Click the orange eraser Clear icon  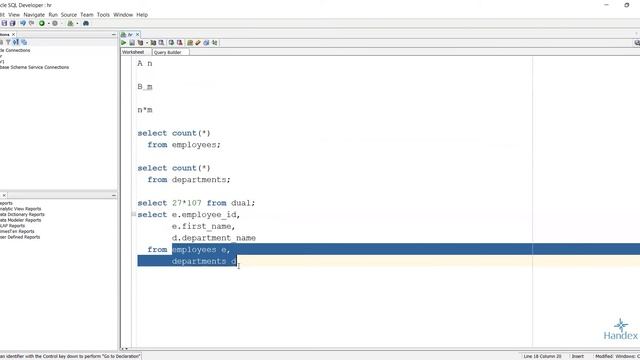coord(198,42)
